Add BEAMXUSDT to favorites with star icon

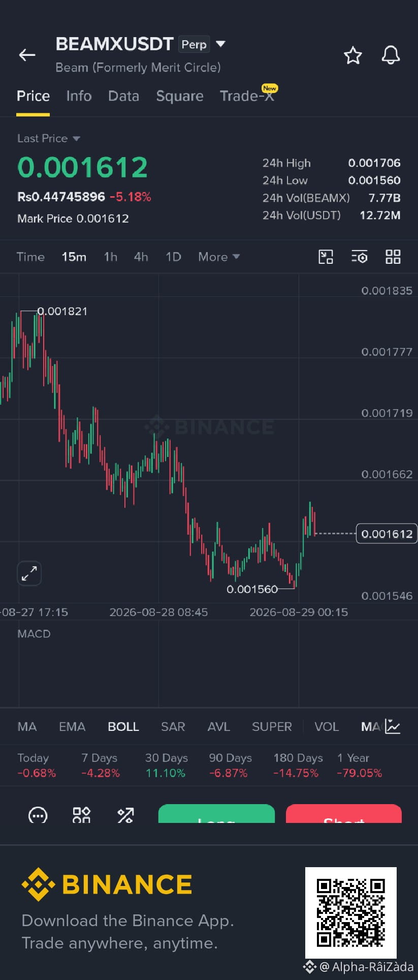(353, 55)
